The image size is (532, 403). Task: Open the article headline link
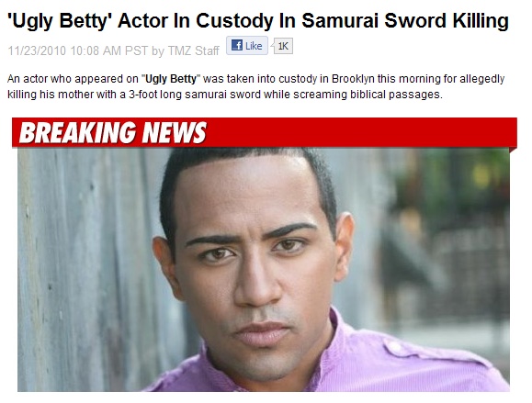coord(258,20)
